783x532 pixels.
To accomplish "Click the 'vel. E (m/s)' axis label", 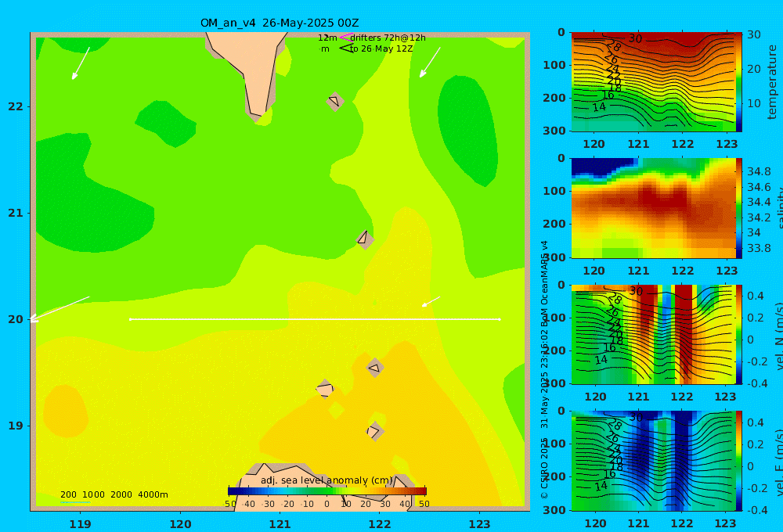I will click(x=778, y=462).
